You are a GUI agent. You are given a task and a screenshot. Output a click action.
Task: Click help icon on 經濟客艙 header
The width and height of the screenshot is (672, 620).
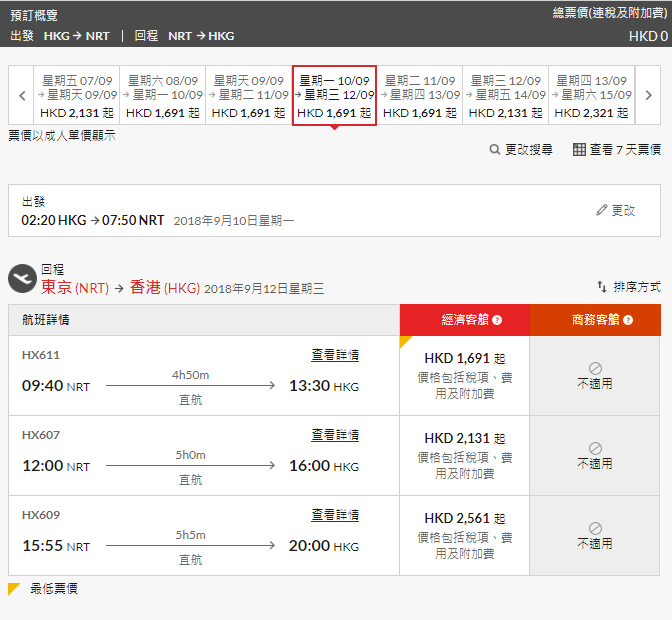click(x=497, y=320)
